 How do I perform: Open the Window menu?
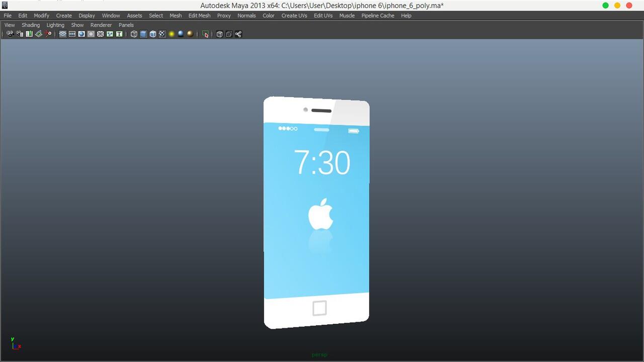(x=111, y=16)
